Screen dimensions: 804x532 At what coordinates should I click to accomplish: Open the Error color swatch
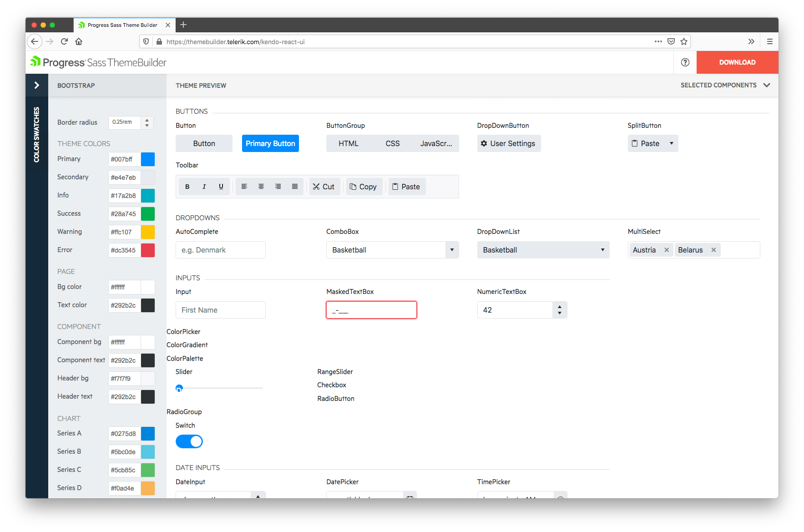pyautogui.click(x=148, y=250)
